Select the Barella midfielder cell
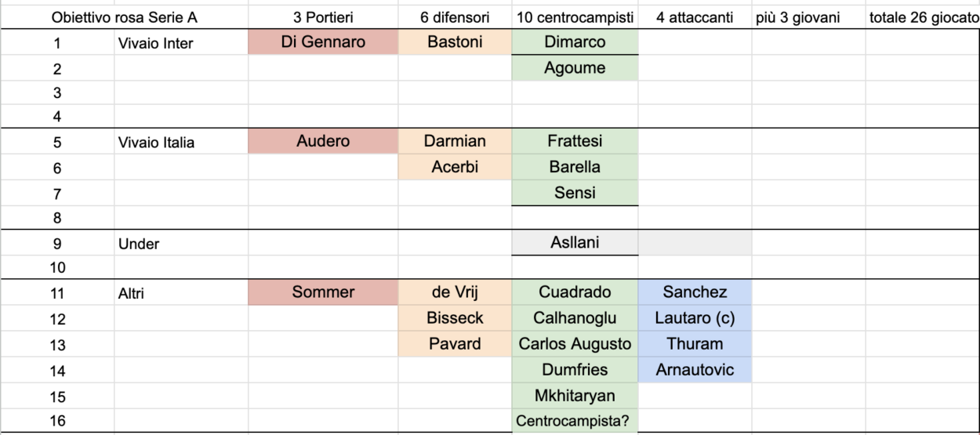Viewport: 980px width, 435px height. (x=575, y=167)
